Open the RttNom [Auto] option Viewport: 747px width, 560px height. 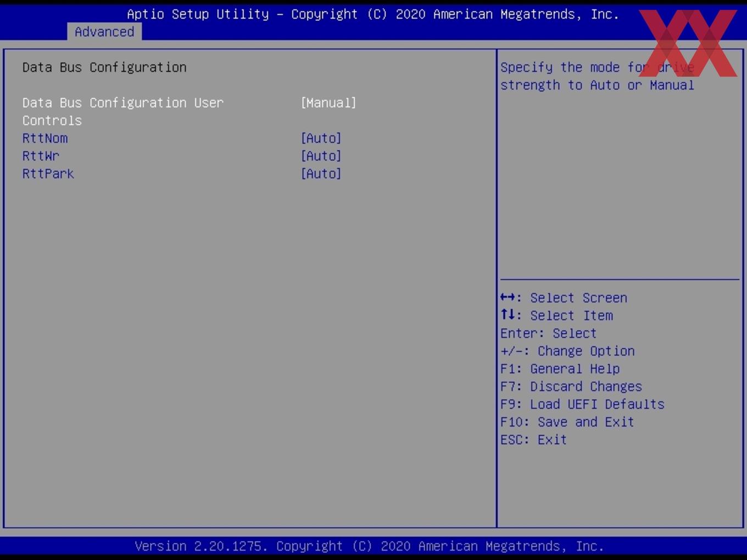pos(321,138)
